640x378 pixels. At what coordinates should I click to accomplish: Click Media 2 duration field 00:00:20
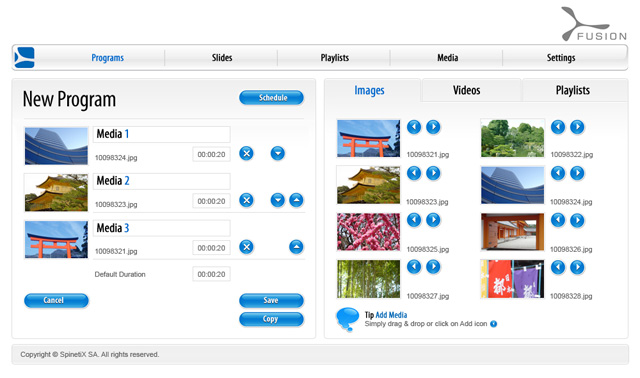click(x=211, y=201)
